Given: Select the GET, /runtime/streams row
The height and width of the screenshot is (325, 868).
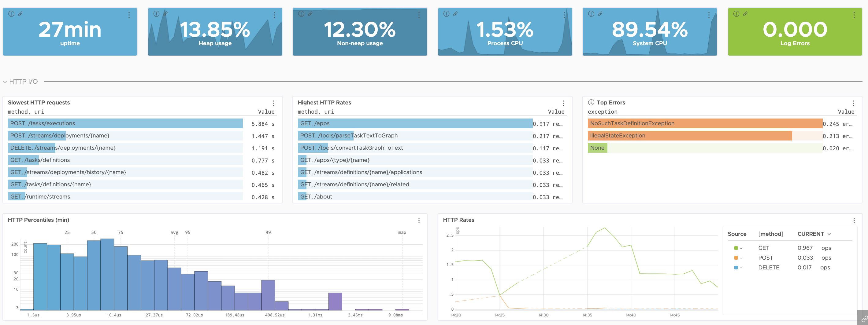Looking at the screenshot, I should tap(142, 196).
